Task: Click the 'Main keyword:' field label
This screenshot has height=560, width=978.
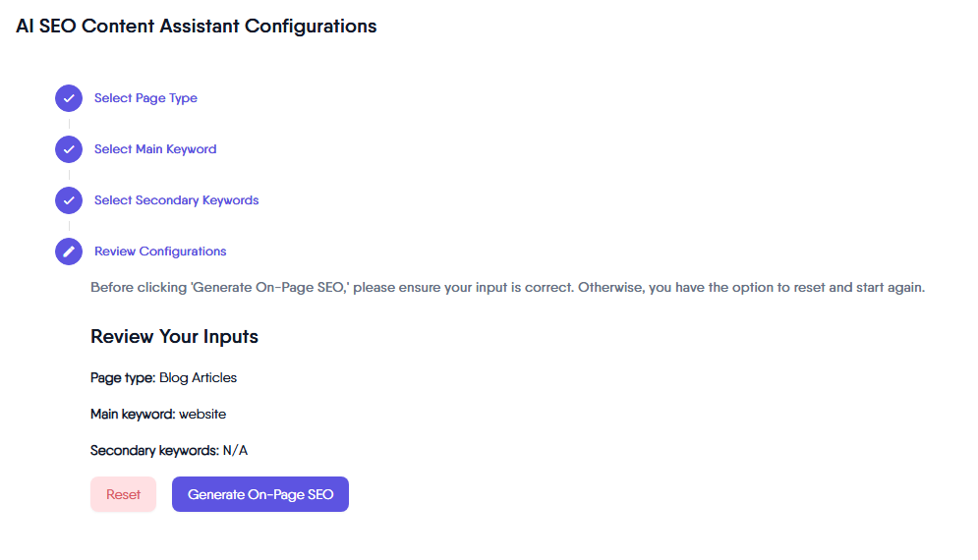Action: (x=133, y=414)
